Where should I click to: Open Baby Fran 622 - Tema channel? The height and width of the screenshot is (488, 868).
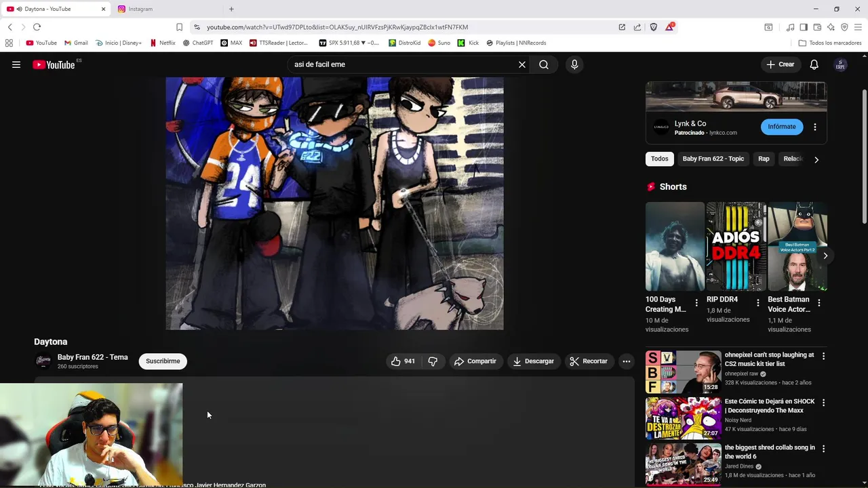(92, 357)
